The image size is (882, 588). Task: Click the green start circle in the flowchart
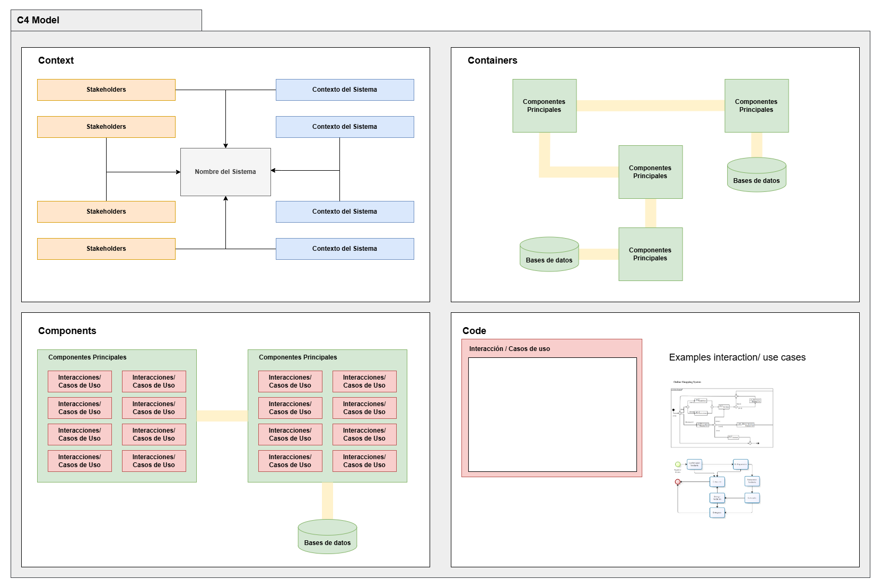click(677, 464)
